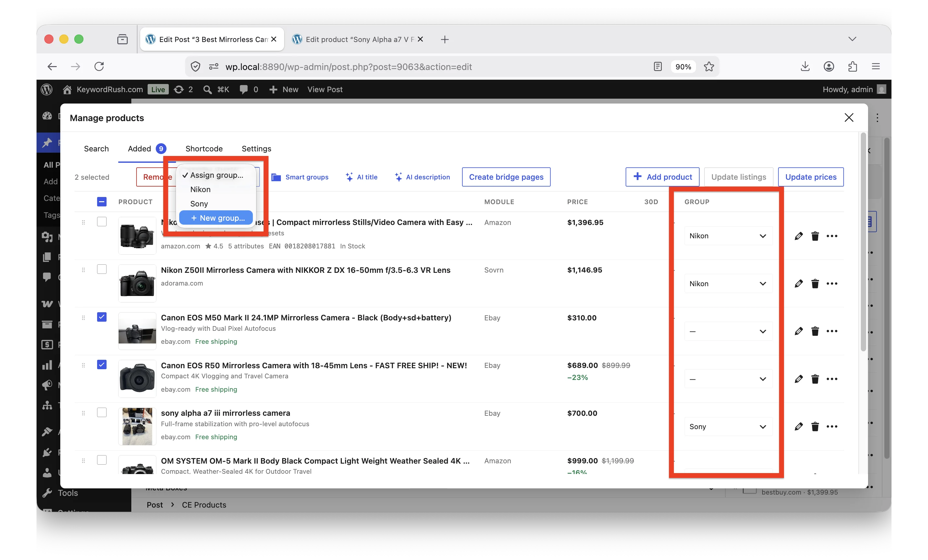Open comments bubble in the admin bar
Screen dimensions: 928x560
pos(244,90)
